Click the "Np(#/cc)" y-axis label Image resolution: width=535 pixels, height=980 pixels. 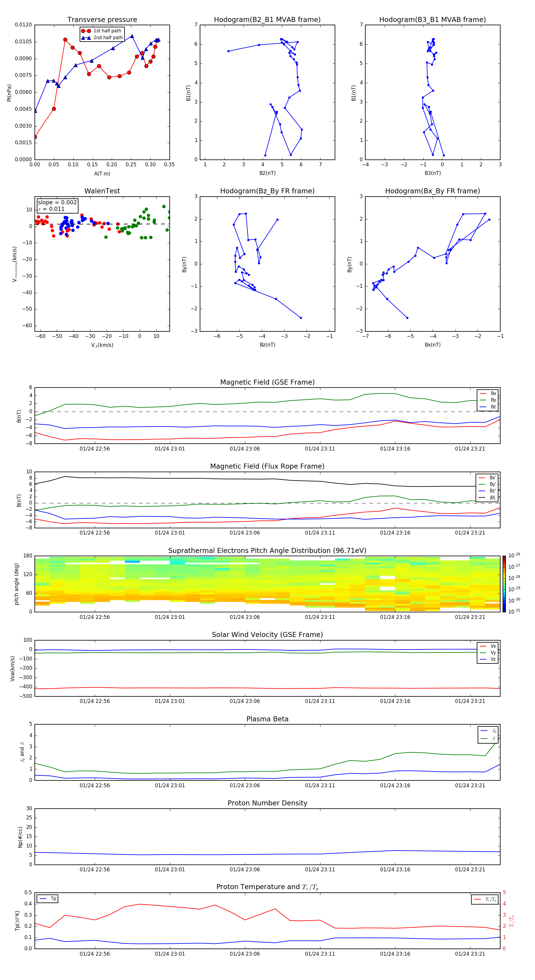20,837
